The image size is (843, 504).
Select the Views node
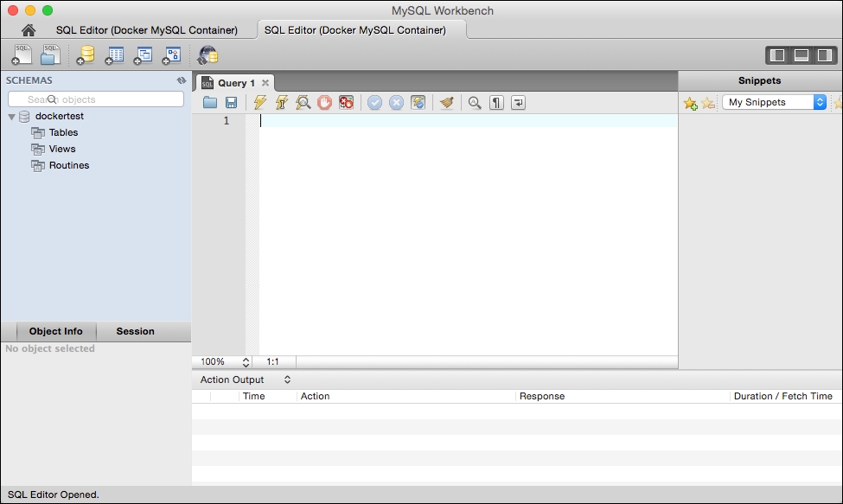[x=62, y=149]
